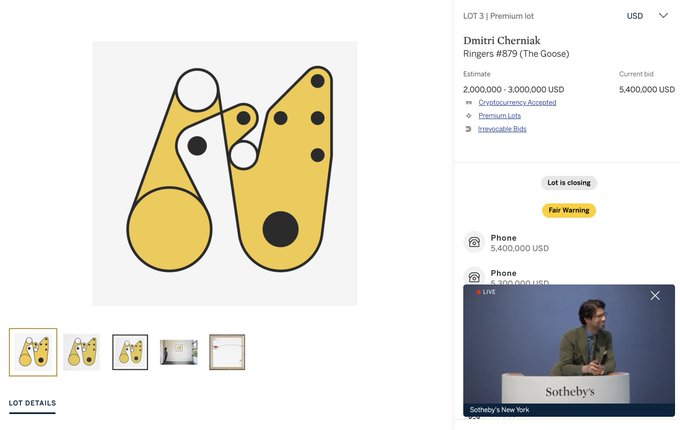Open the Irrevocable Bids link
The height and width of the screenshot is (430, 680).
(x=502, y=129)
